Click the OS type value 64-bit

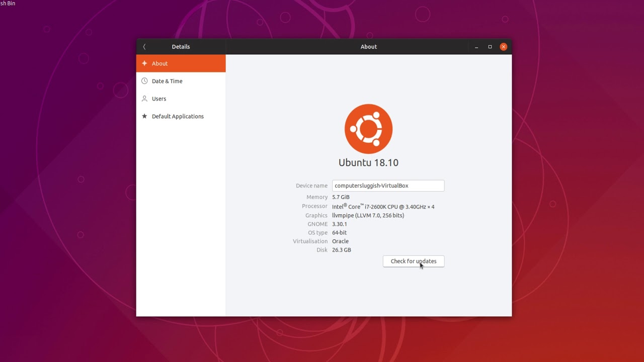pyautogui.click(x=339, y=232)
